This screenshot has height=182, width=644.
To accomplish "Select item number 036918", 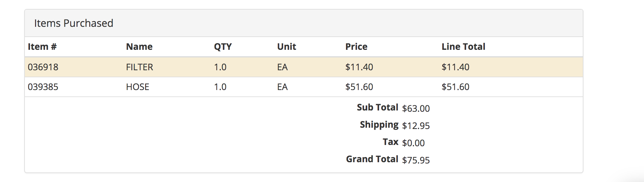I will point(43,67).
